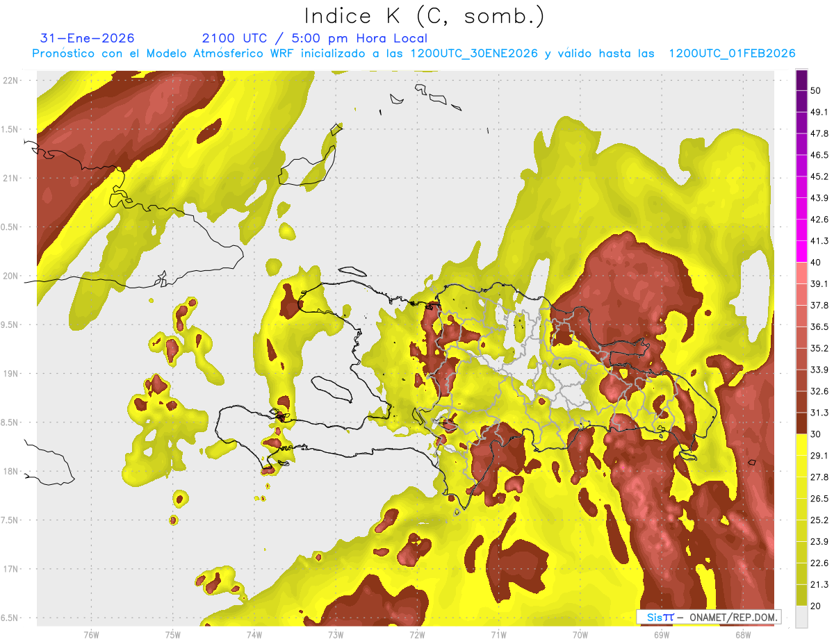Click the '71W' longitude label
Screen dimensions: 834x644
[x=498, y=634]
